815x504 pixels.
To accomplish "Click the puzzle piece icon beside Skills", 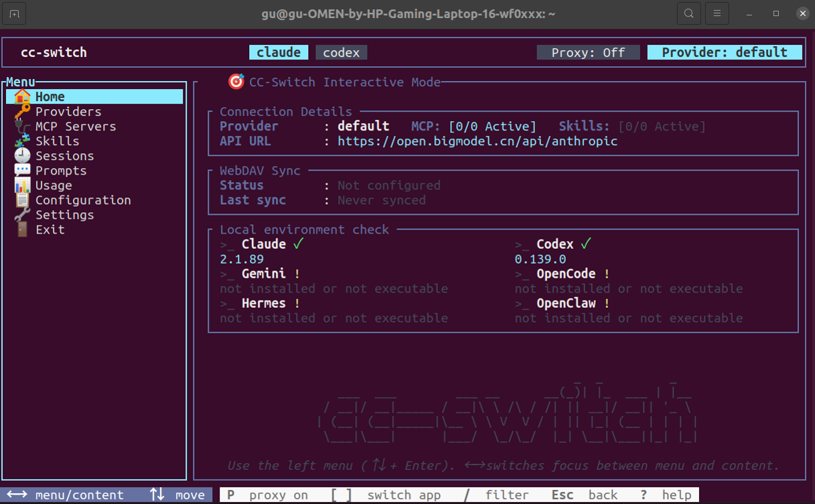I will (x=23, y=141).
